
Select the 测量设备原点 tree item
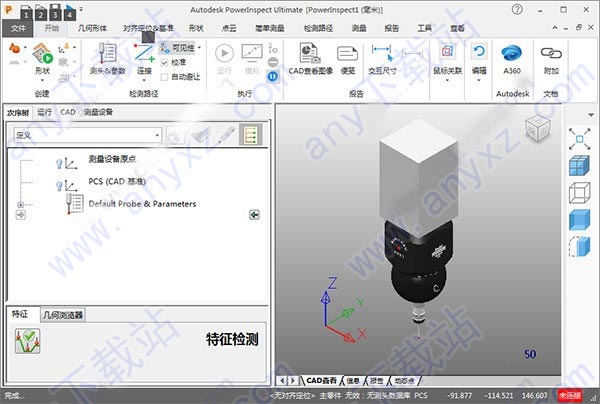[x=112, y=159]
